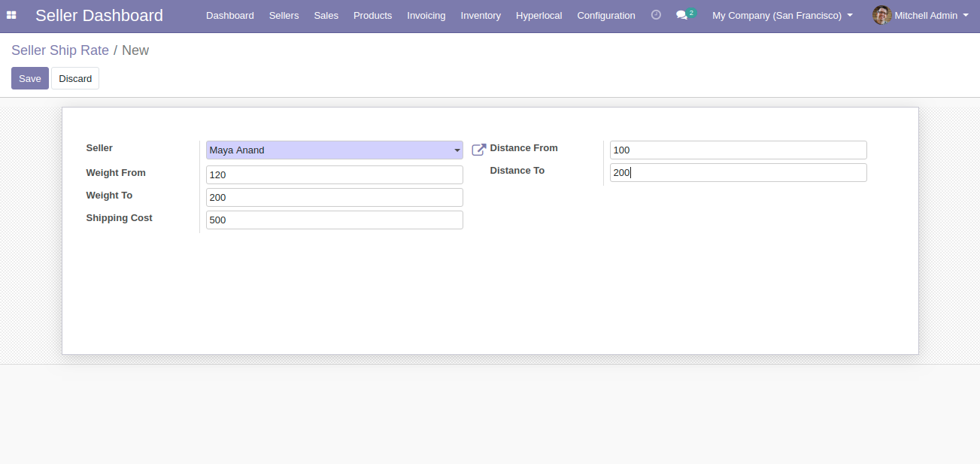Discard the new record
The width and height of the screenshot is (980, 464).
(x=75, y=78)
